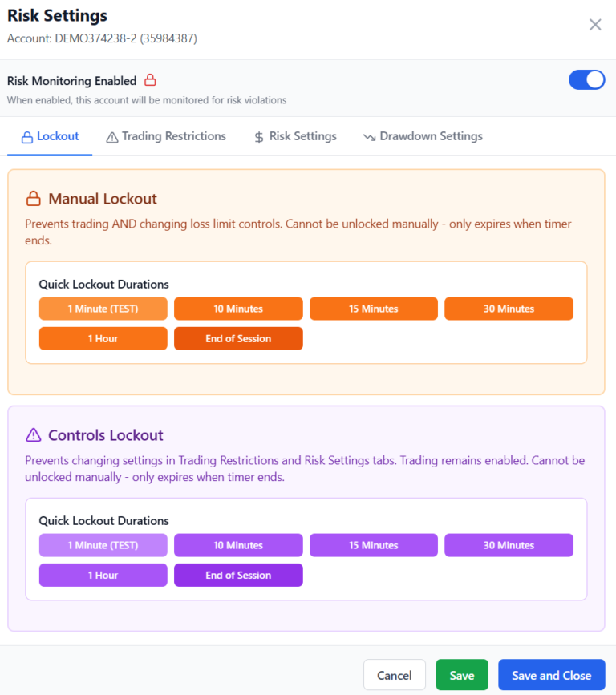Select 30 Minutes manual lockout duration

pyautogui.click(x=509, y=309)
